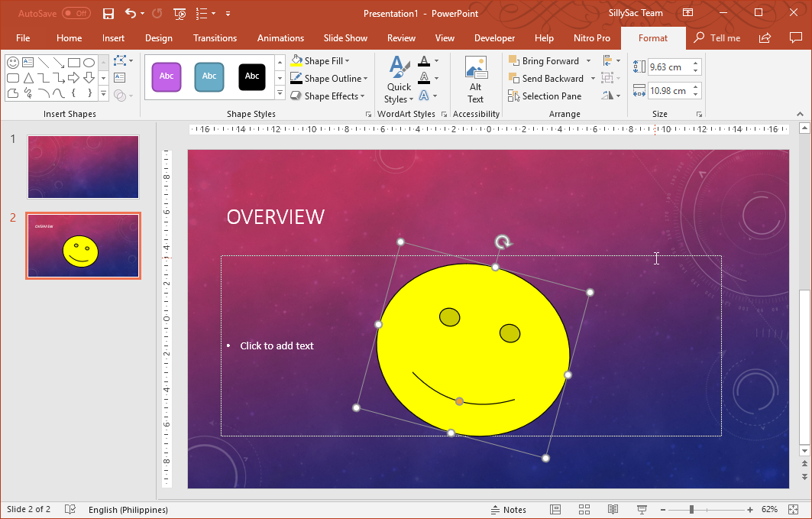Click the spell check icon in status bar
812x519 pixels.
click(70, 509)
